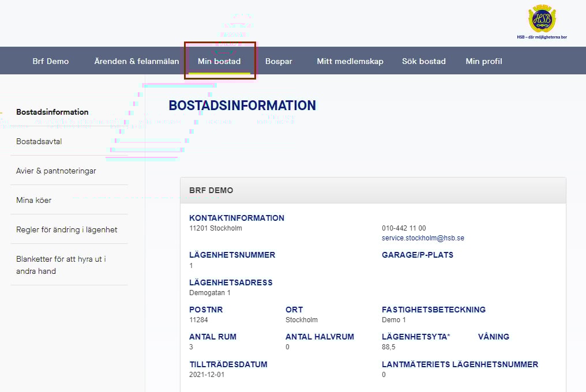The image size is (586, 392).
Task: Click the BOSTADSINFORMATION page heading
Action: coord(242,105)
